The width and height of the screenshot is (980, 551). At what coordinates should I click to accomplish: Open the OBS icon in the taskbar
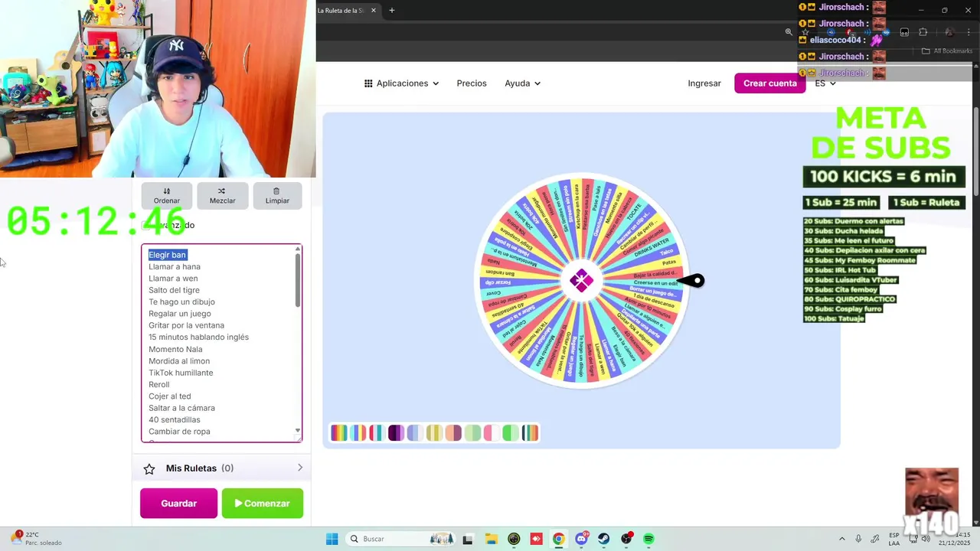(626, 539)
